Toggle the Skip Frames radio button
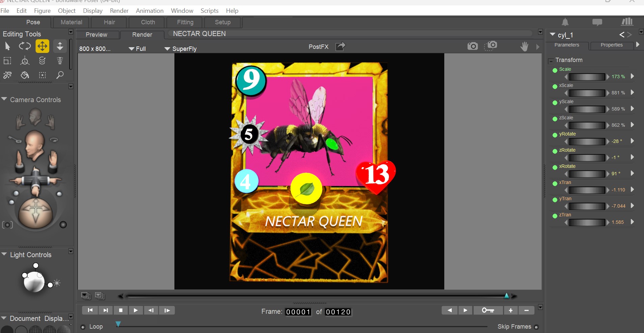This screenshot has width=644, height=333. coord(536,327)
